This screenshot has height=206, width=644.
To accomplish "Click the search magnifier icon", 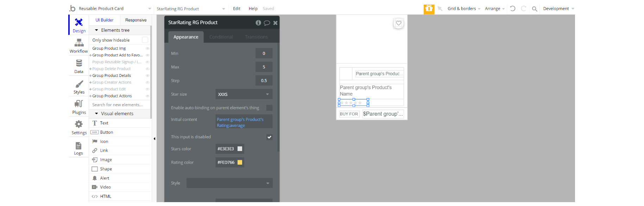I will pyautogui.click(x=535, y=9).
